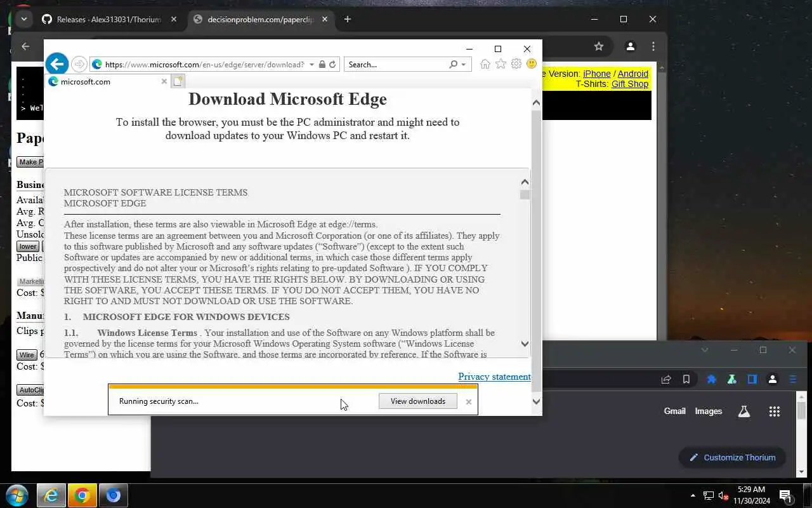Click the Share icon in Thorium toolbar
Viewport: 812px width, 508px height.
tap(666, 379)
